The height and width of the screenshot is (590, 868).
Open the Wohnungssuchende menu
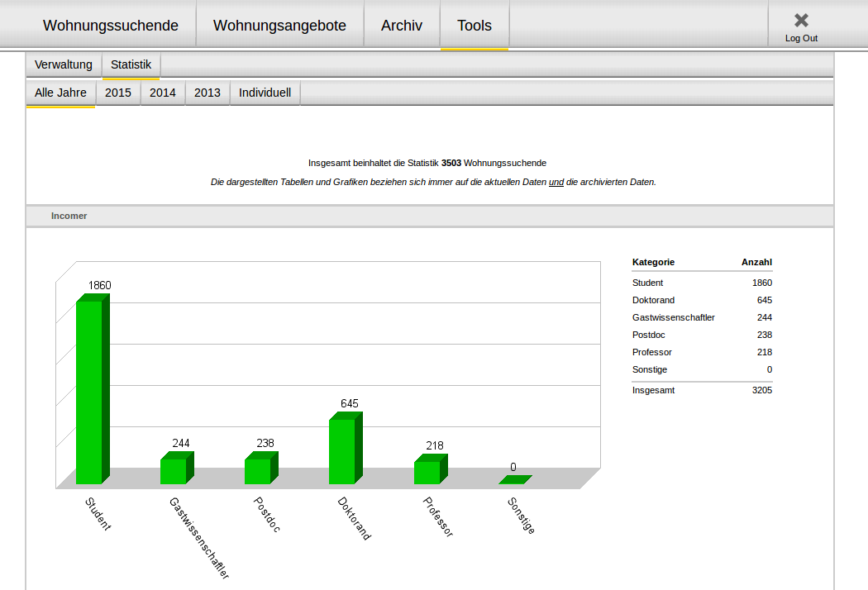pos(111,26)
